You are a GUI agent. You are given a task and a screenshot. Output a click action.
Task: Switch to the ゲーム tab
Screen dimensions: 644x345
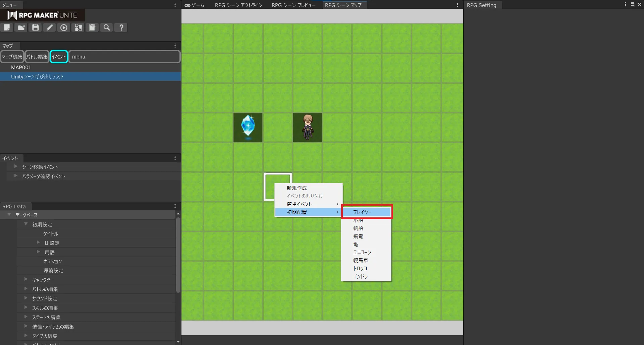click(195, 5)
